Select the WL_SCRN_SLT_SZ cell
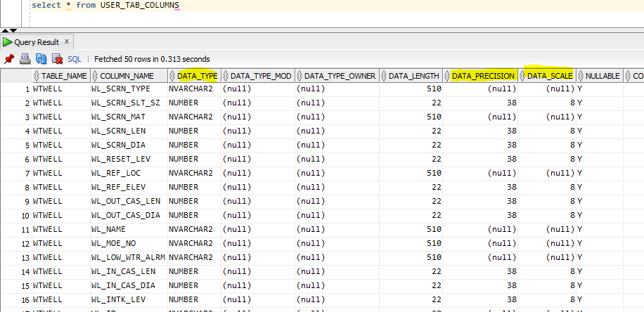644x312 pixels. tap(129, 103)
